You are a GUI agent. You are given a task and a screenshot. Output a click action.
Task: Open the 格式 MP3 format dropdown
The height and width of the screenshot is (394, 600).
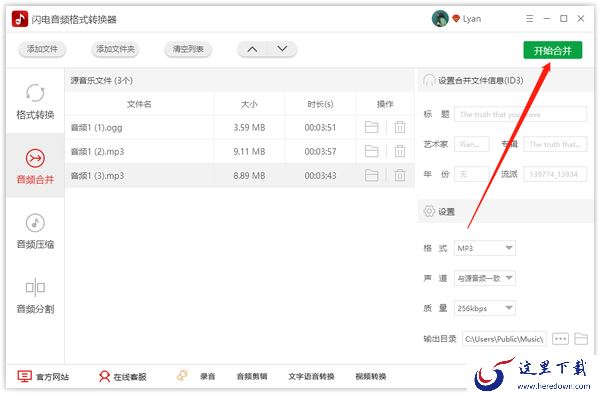click(484, 248)
